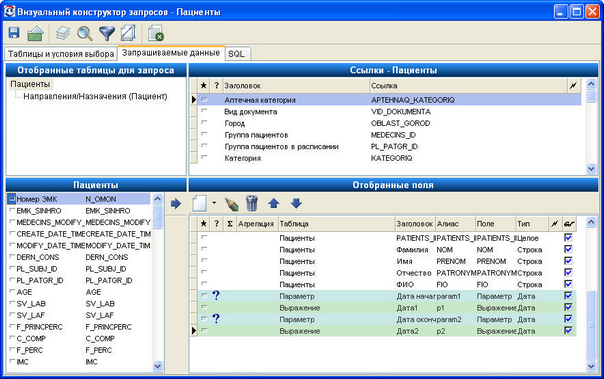Screen dimensions: 604x379
Task: Toggle checkbox for Город link
Action: pos(204,122)
